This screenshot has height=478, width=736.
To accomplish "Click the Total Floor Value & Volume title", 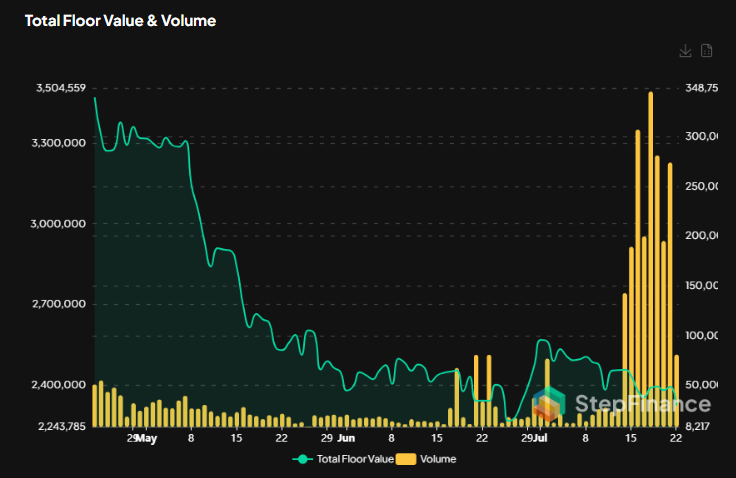I will pos(120,20).
